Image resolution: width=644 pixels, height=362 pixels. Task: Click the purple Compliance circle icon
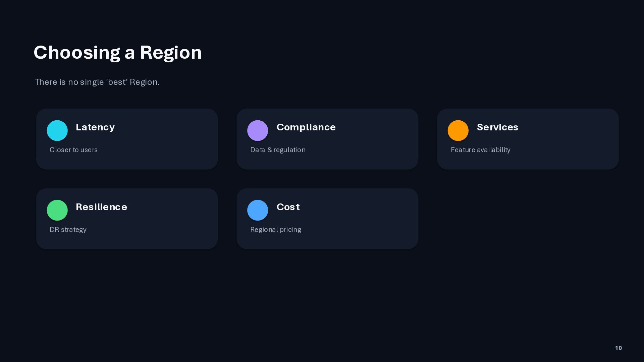(x=258, y=130)
